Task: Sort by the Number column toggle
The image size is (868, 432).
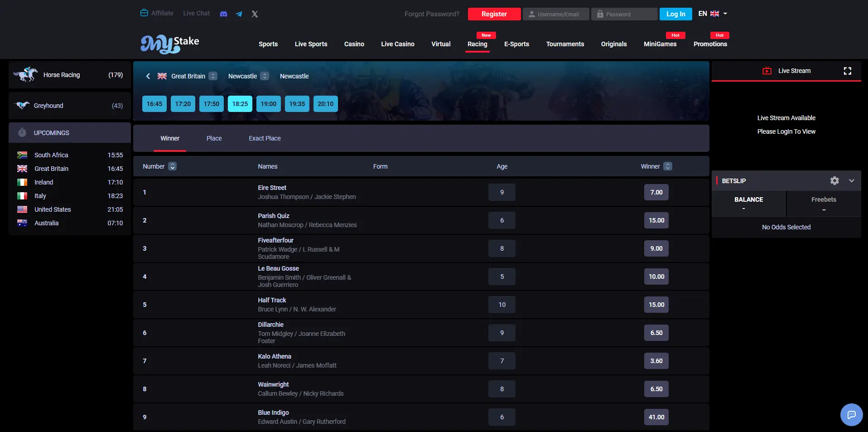Action: pos(172,166)
